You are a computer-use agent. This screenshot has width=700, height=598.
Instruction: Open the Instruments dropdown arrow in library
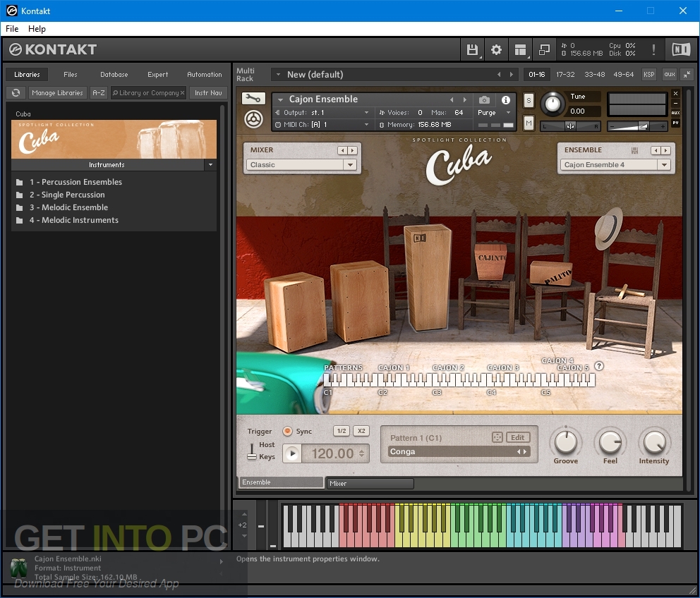pyautogui.click(x=210, y=165)
